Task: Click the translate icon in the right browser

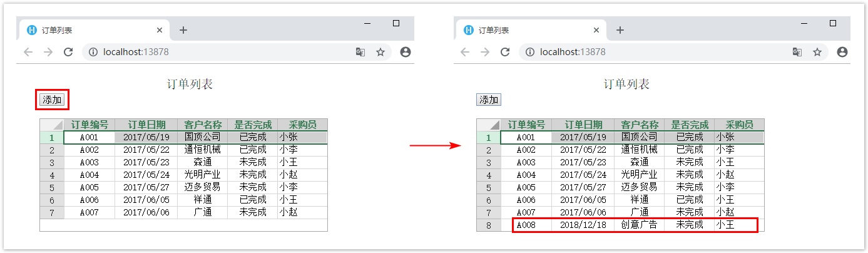Action: (x=797, y=53)
